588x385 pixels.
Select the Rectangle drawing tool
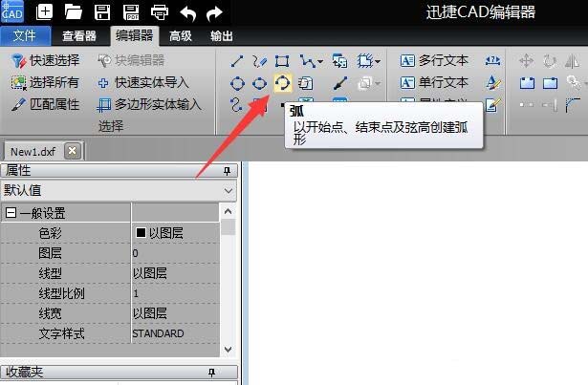click(x=282, y=61)
